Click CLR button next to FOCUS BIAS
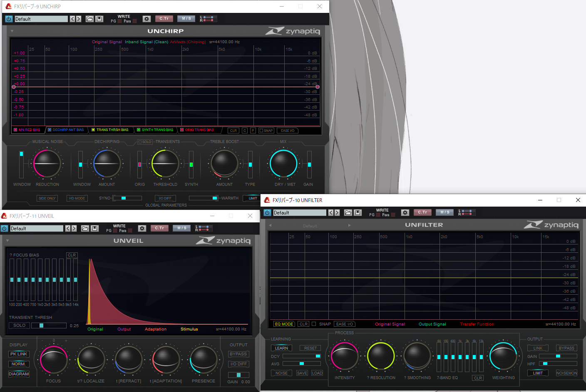 point(72,255)
